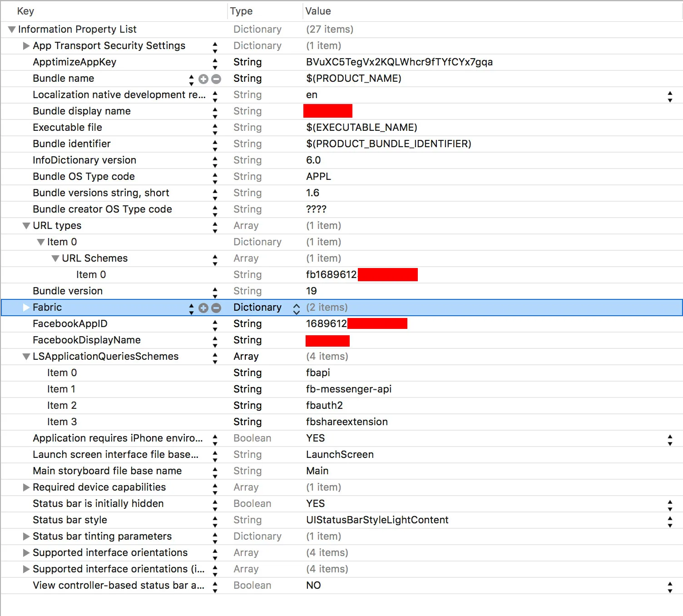Image resolution: width=683 pixels, height=616 pixels.
Task: Select the Bundle display name key
Action: 82,111
